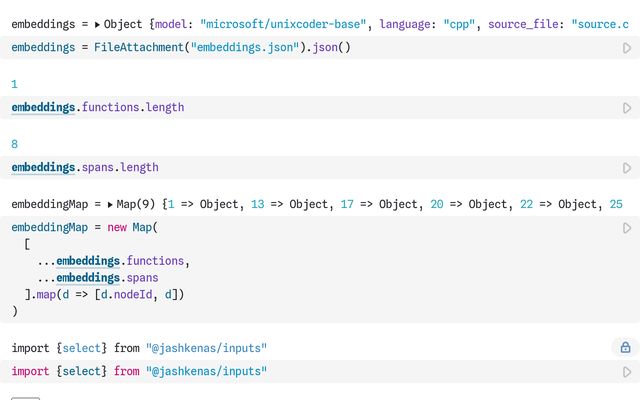Click the output value 8
The width and height of the screenshot is (640, 400).
pyautogui.click(x=15, y=144)
